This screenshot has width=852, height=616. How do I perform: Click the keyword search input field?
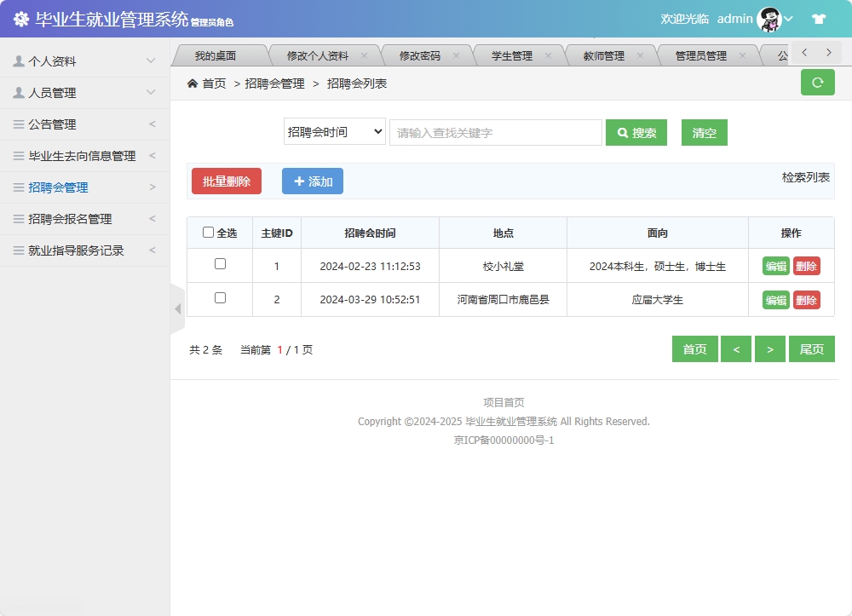[x=495, y=132]
